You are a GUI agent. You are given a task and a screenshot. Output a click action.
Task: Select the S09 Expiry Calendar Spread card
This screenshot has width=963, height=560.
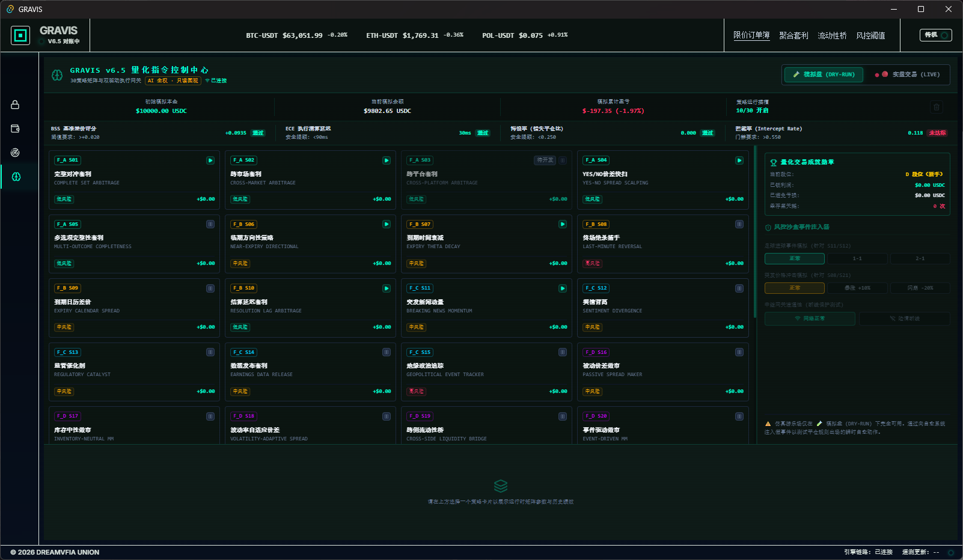(134, 308)
